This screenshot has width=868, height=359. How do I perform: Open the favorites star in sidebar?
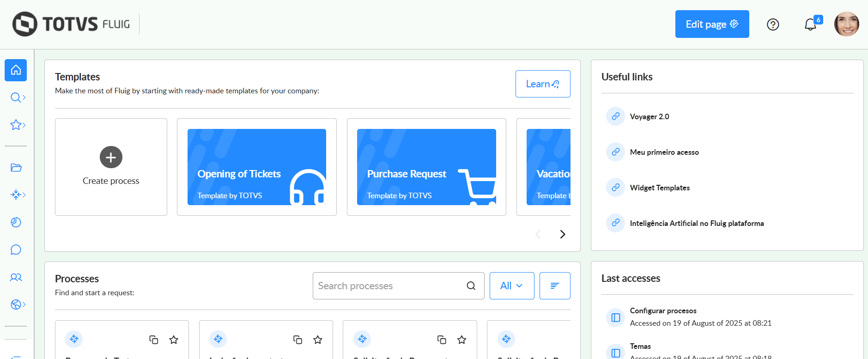16,125
